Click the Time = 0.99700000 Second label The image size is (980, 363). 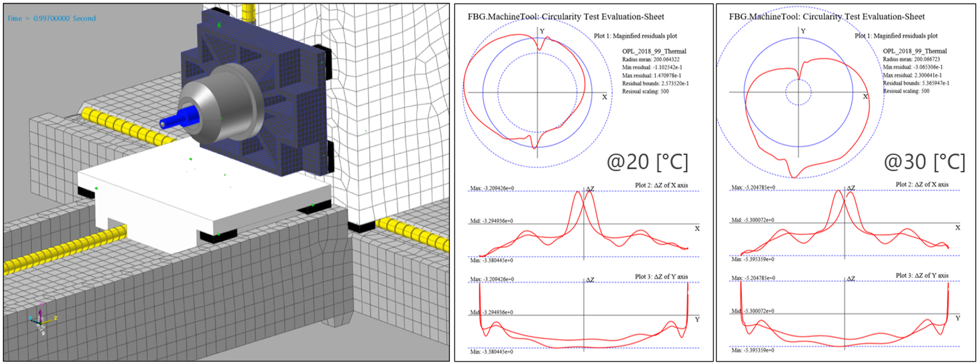click(51, 18)
